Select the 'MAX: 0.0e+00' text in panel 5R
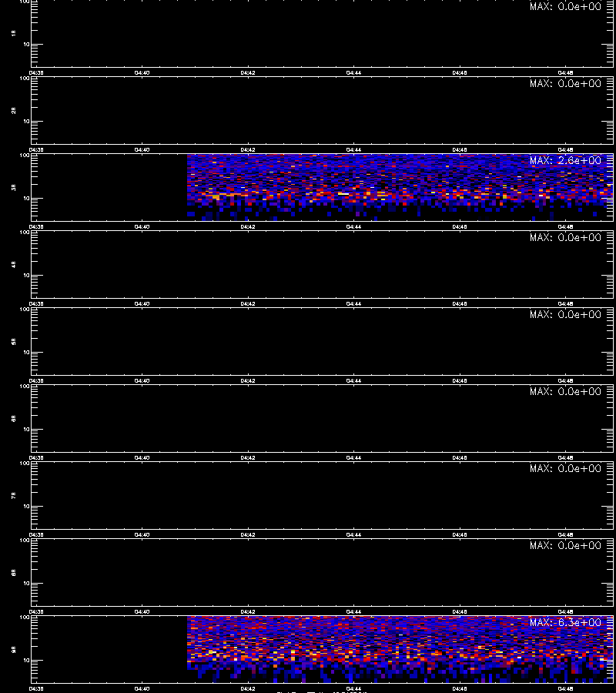The width and height of the screenshot is (616, 693). [x=565, y=314]
